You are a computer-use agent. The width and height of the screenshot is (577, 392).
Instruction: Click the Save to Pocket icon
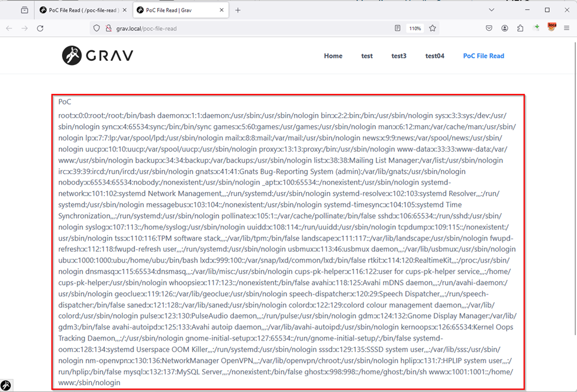pyautogui.click(x=489, y=28)
